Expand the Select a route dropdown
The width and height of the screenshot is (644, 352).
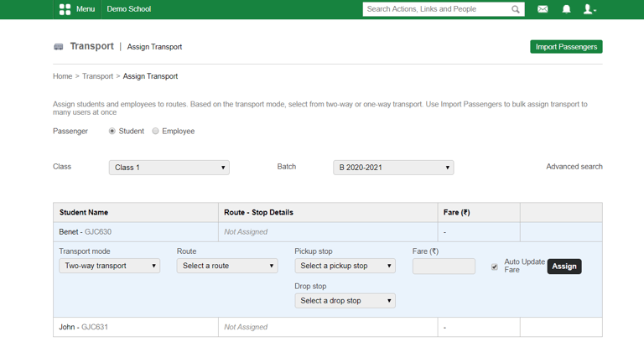[x=227, y=266]
